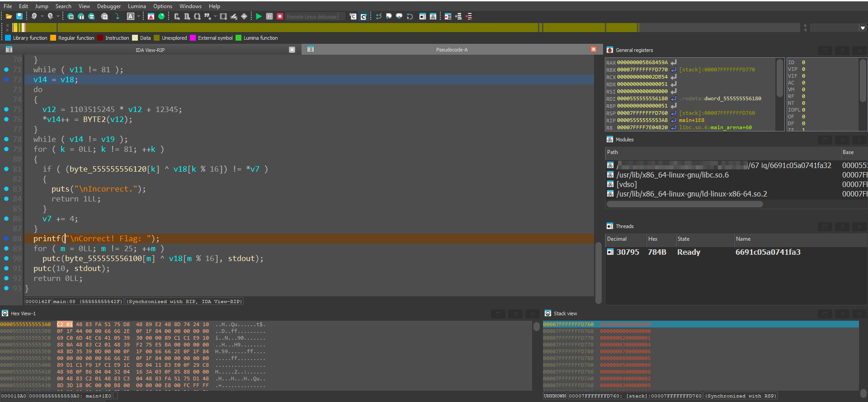Screen dimensions: 868x402
Task: Click the green circle toolbar icon
Action: [x=161, y=16]
